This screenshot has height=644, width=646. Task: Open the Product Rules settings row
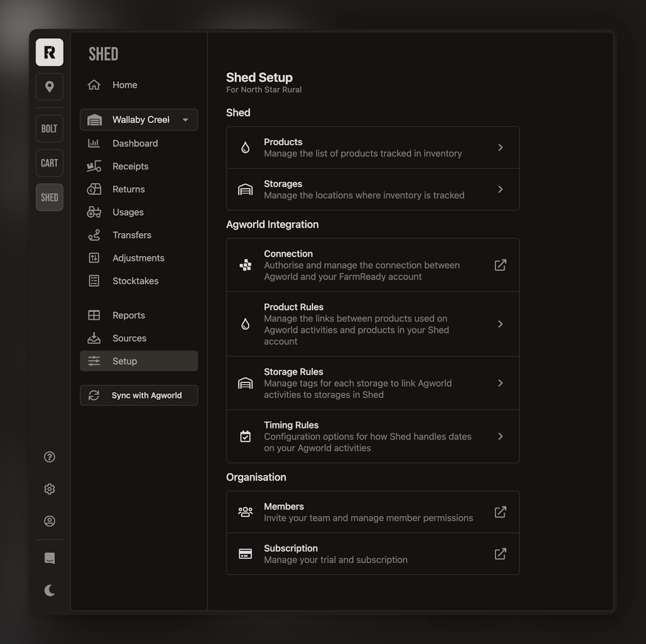pos(373,324)
